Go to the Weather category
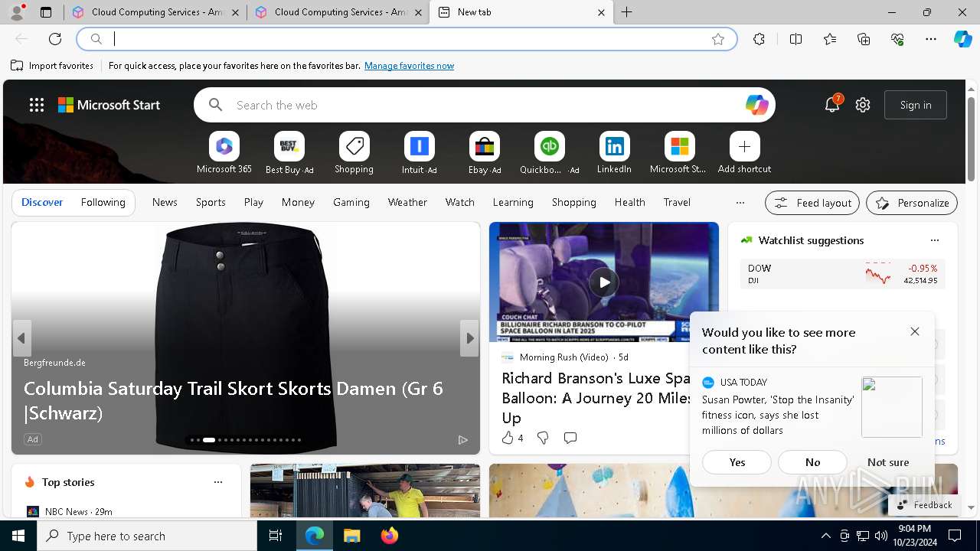This screenshot has height=551, width=980. point(407,202)
